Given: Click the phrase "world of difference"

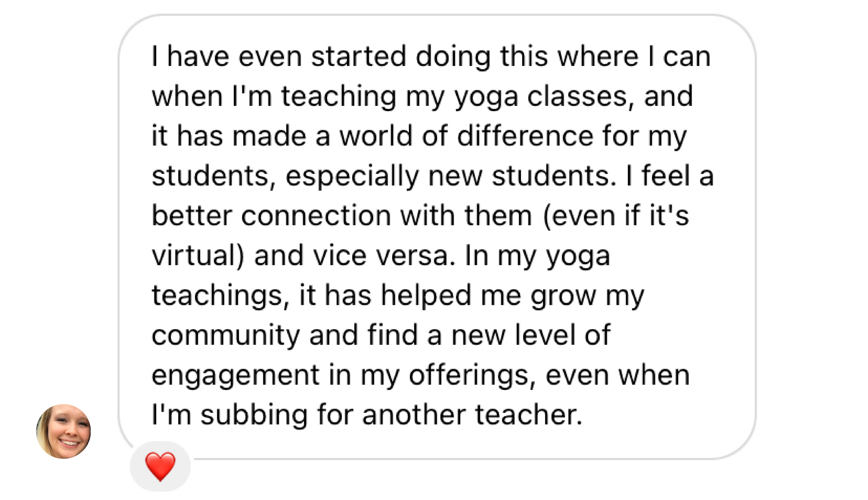Looking at the screenshot, I should [x=466, y=136].
